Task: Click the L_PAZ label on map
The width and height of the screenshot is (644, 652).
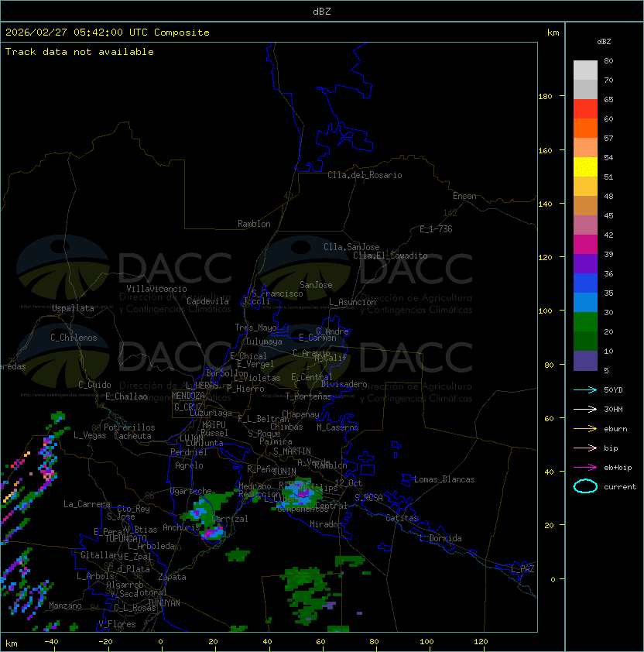Action: 522,569
